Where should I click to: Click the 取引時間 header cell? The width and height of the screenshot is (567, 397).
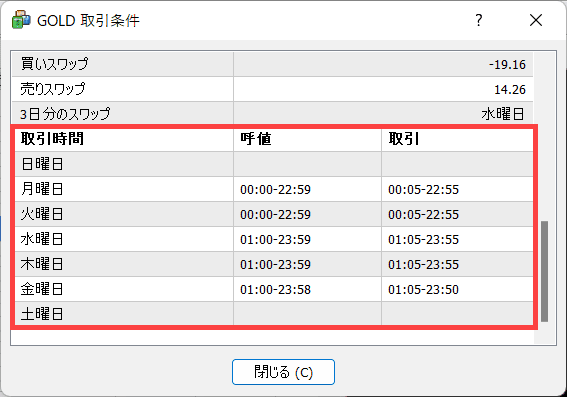tap(123, 139)
